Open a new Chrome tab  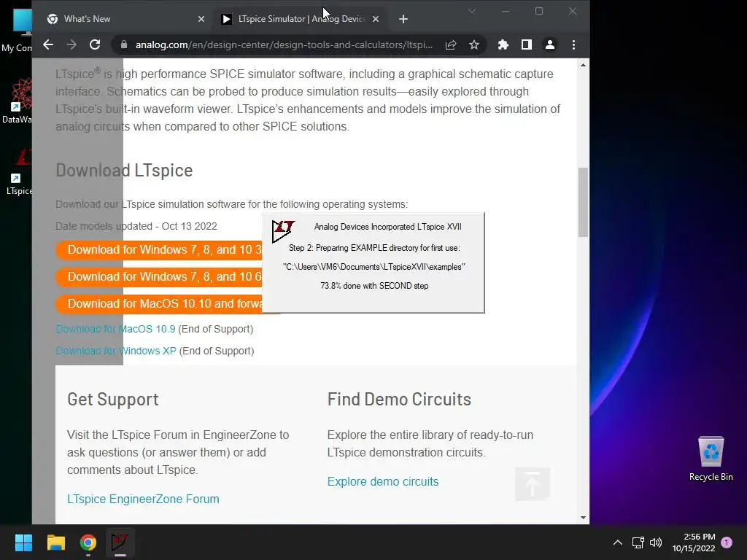coord(403,19)
